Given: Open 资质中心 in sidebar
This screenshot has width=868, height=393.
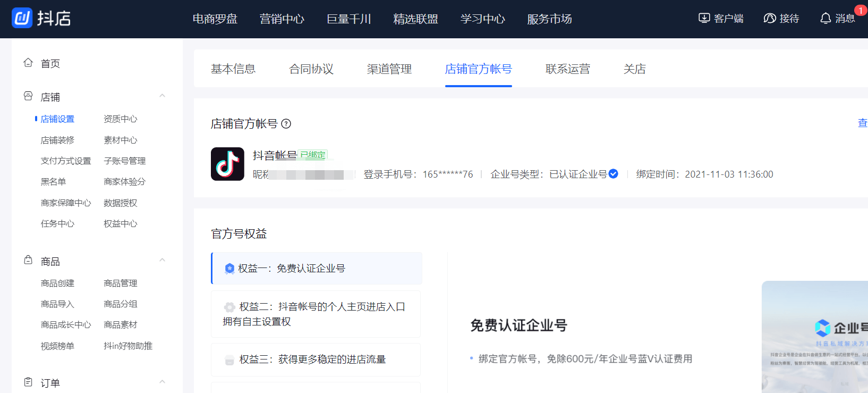Looking at the screenshot, I should (121, 119).
